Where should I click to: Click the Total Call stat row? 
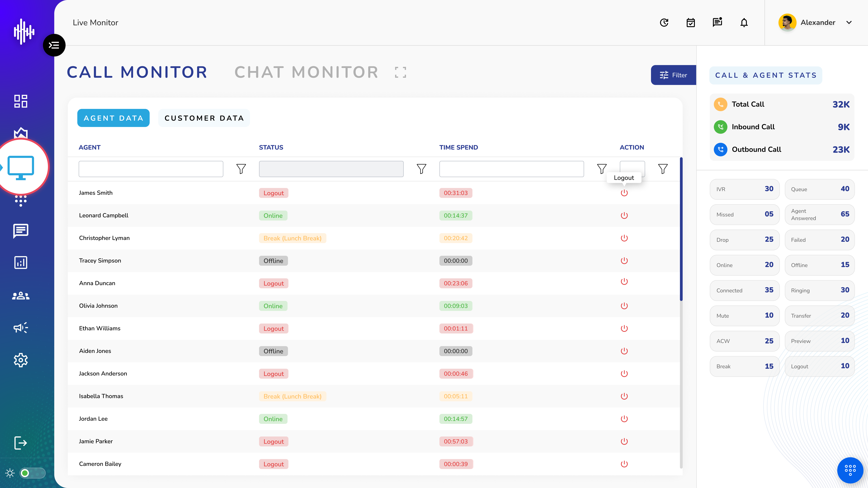pyautogui.click(x=782, y=104)
